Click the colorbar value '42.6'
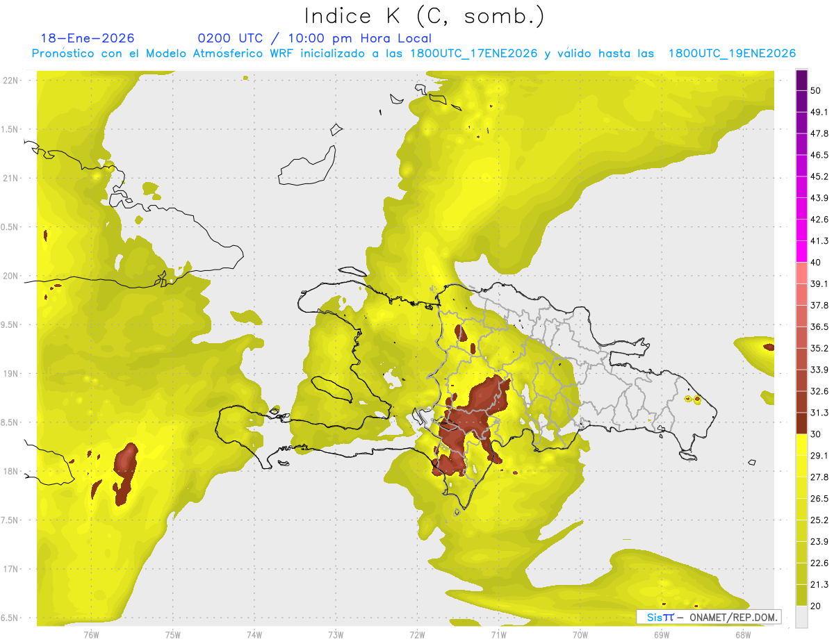This screenshot has height=644, width=834. tap(819, 220)
